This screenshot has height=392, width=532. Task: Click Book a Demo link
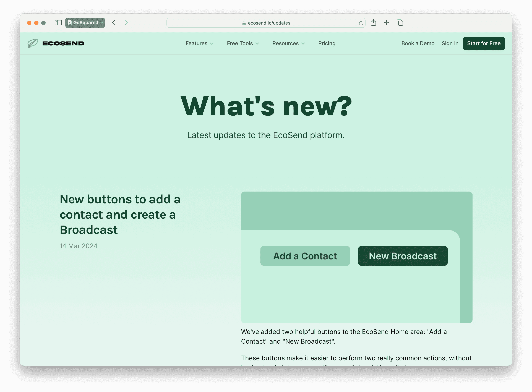pos(418,43)
